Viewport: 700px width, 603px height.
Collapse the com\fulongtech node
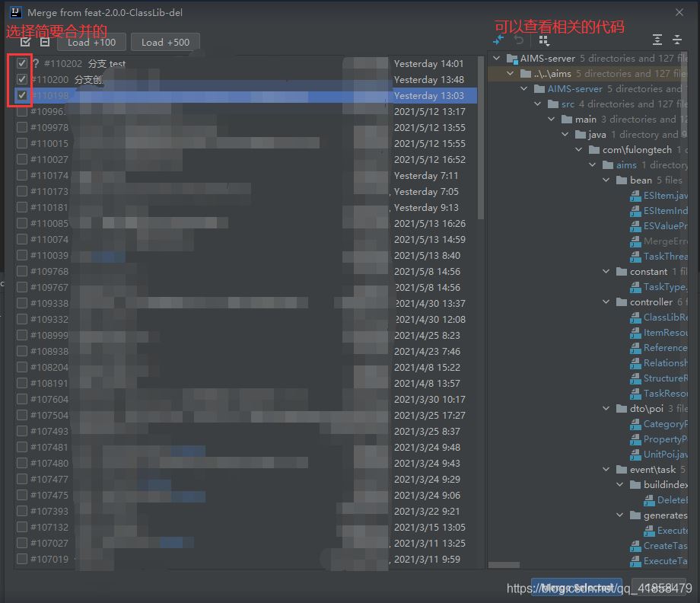click(578, 150)
